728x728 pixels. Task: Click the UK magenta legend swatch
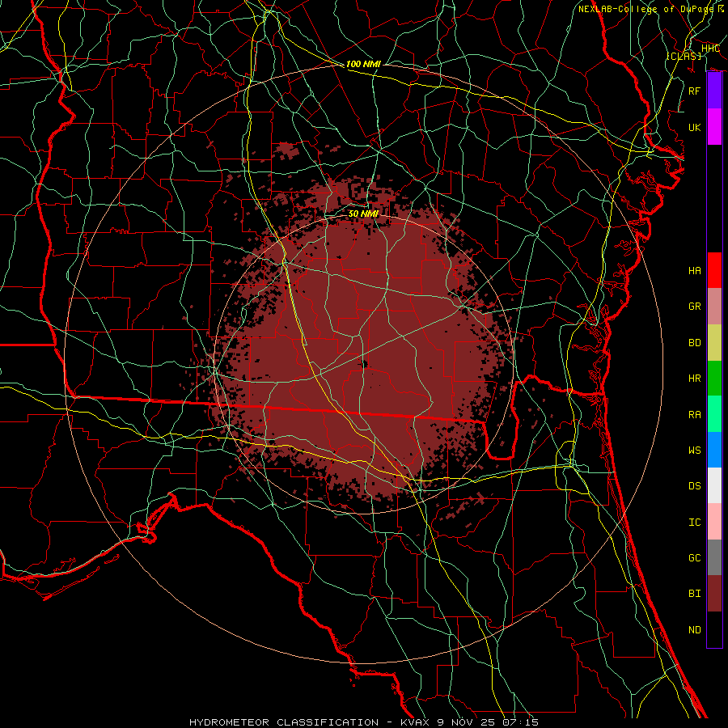714,127
